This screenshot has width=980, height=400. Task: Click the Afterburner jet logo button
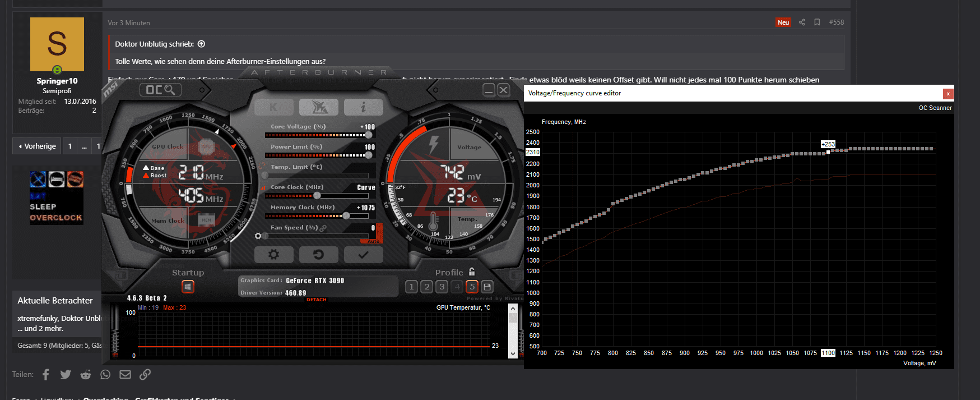[x=318, y=107]
